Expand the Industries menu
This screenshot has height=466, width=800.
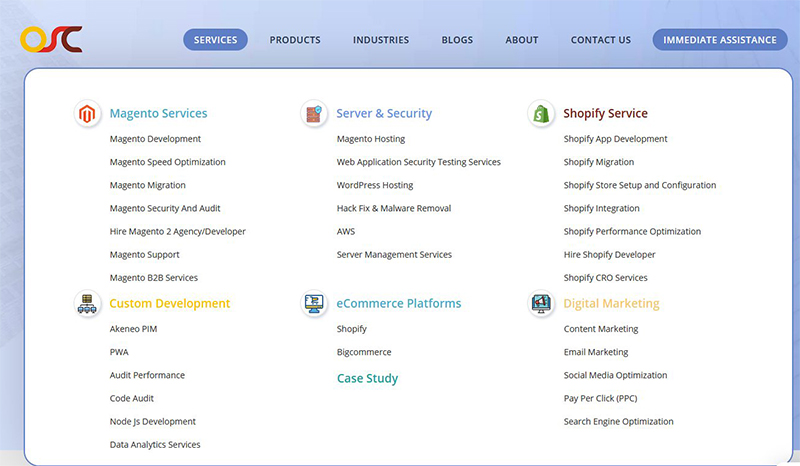pos(381,40)
